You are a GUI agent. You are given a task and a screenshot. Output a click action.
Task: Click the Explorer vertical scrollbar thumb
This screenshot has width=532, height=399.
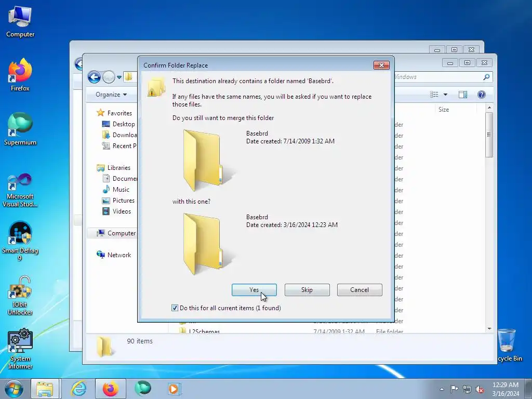(x=489, y=135)
